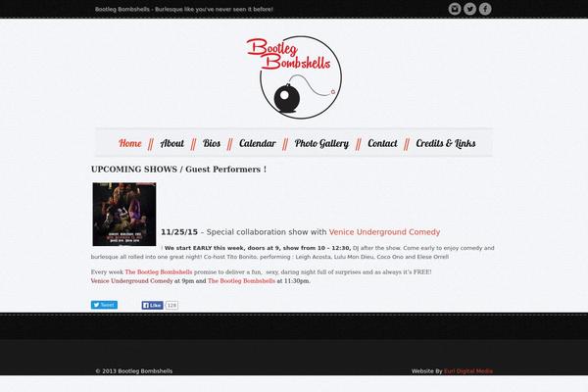Click the Bootleg Bombshells bomb logo

pos(294,77)
